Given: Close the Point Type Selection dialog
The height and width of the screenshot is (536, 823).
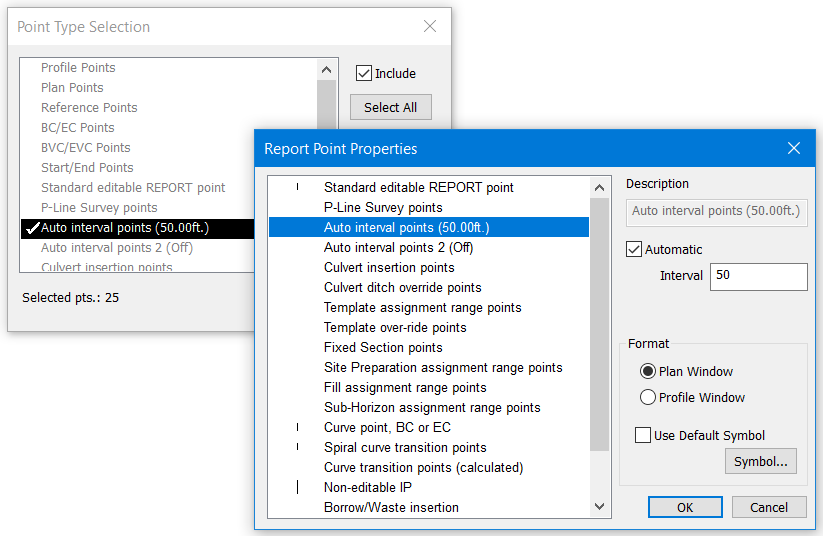Looking at the screenshot, I should coord(430,27).
